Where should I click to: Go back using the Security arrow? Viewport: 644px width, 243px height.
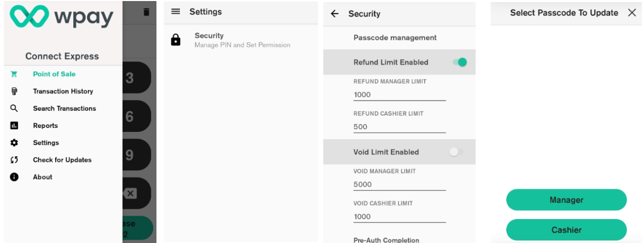click(x=335, y=14)
